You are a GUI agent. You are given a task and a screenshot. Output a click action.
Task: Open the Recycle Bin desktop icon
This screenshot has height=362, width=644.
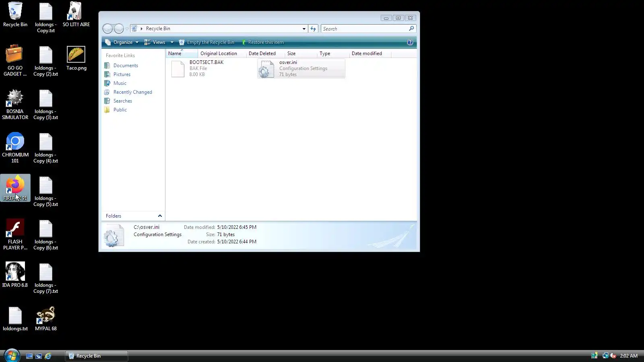click(15, 15)
